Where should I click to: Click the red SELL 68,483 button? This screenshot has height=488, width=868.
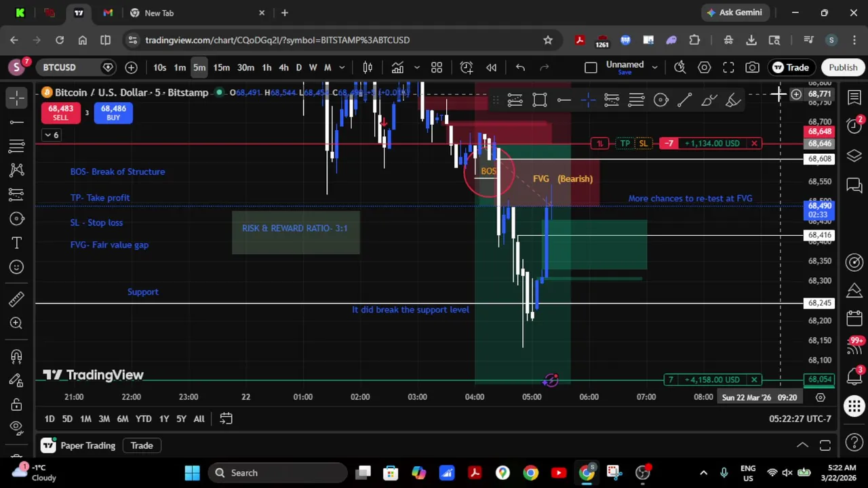[60, 113]
